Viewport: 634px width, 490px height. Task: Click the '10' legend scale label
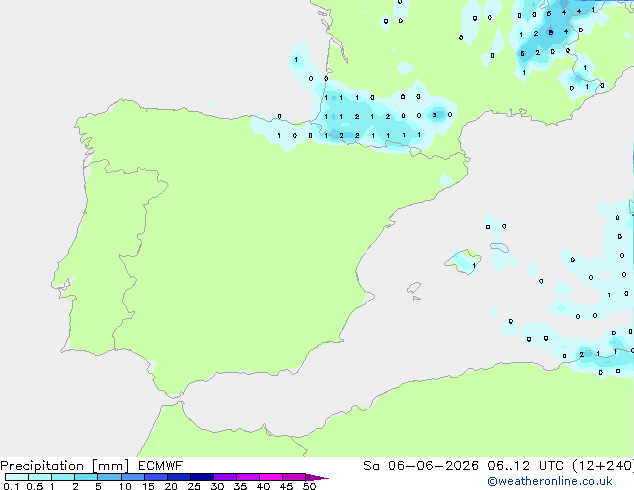[125, 486]
